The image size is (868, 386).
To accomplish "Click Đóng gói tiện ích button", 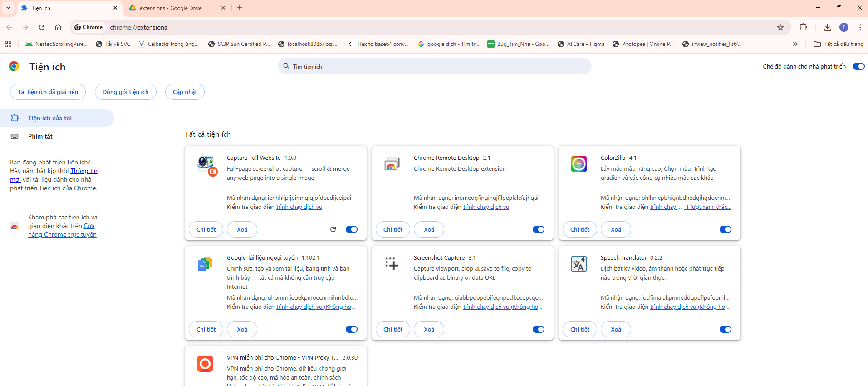I will click(x=125, y=92).
